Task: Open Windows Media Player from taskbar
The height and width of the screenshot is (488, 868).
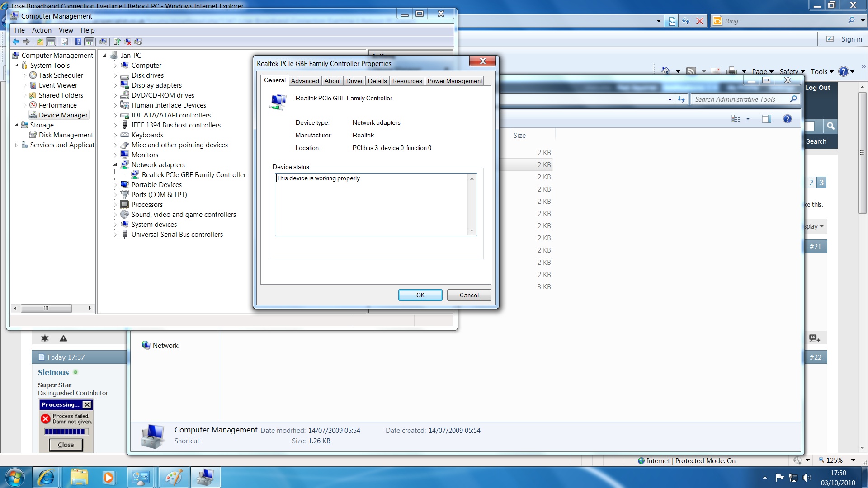Action: (108, 478)
